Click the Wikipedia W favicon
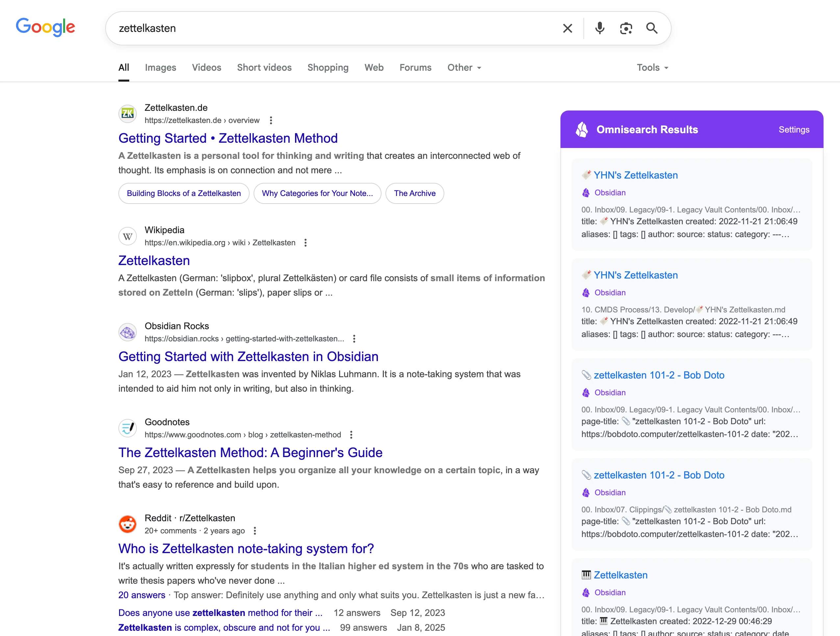Screen dimensions: 840x636 pyautogui.click(x=128, y=236)
